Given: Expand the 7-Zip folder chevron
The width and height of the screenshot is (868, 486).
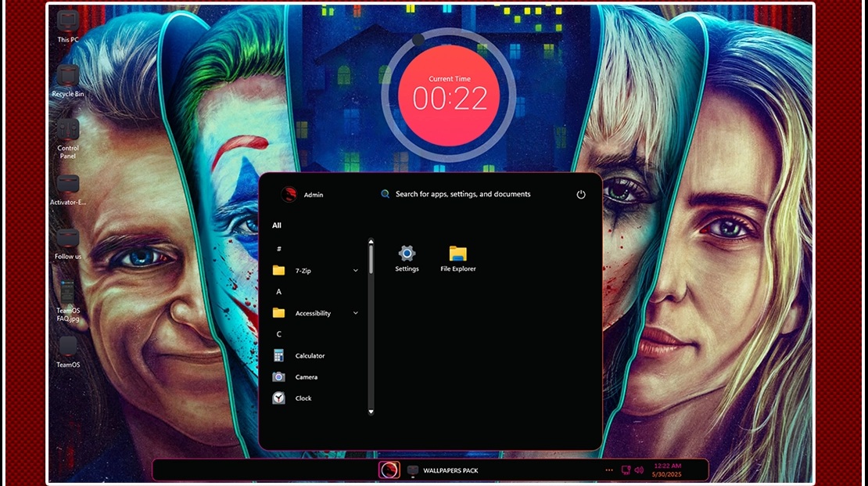Looking at the screenshot, I should pyautogui.click(x=356, y=271).
